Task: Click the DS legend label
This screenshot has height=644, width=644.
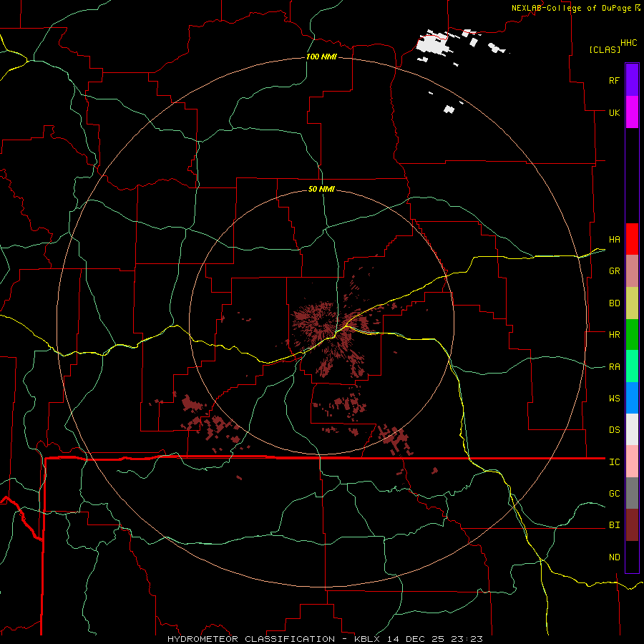Action: [614, 430]
